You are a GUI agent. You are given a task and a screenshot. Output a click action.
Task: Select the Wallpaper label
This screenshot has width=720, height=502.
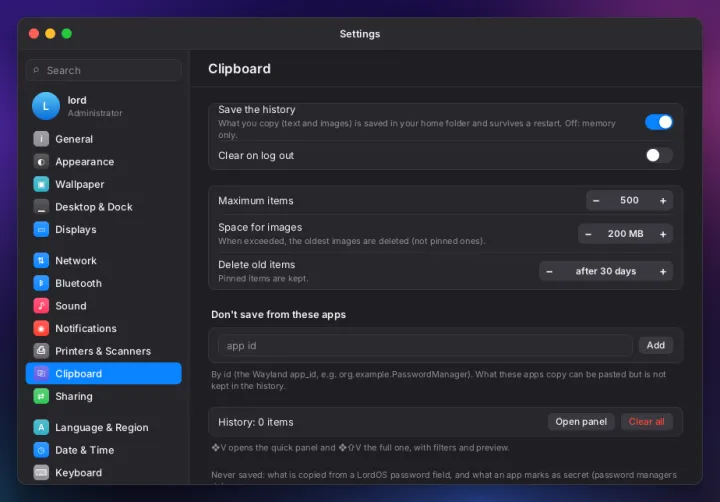(x=79, y=184)
